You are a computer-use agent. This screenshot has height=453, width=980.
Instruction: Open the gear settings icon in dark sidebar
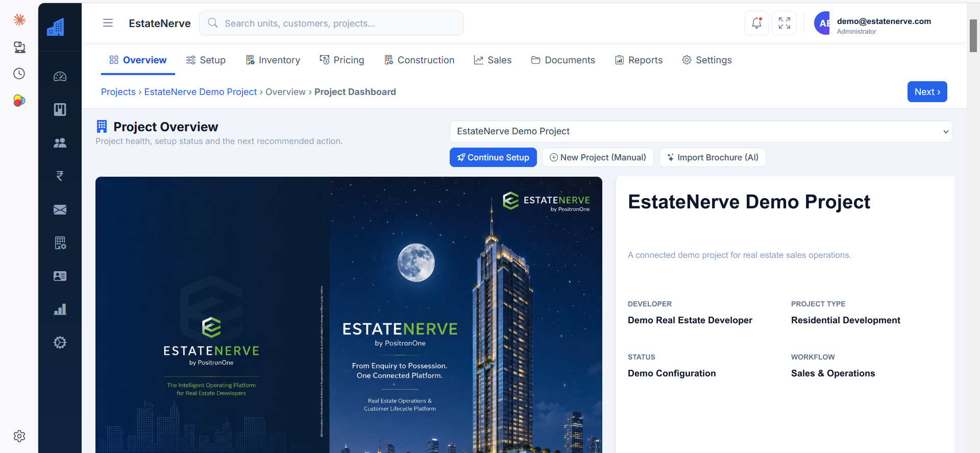tap(60, 343)
